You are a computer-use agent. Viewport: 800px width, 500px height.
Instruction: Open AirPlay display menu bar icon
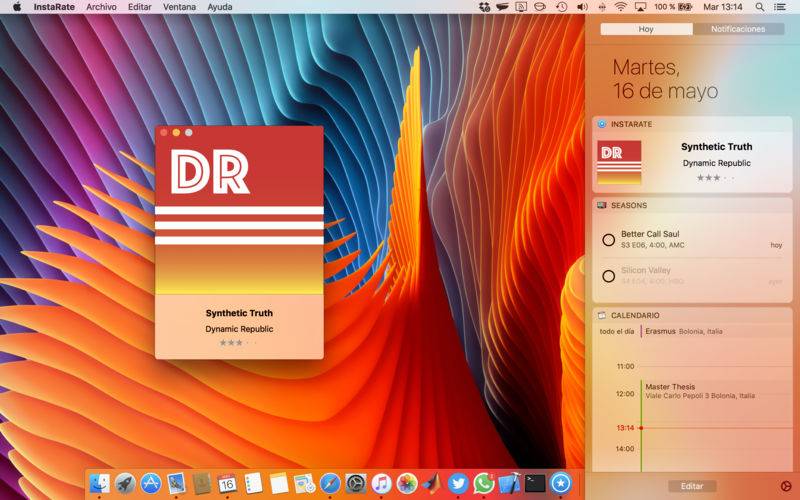(640, 7)
